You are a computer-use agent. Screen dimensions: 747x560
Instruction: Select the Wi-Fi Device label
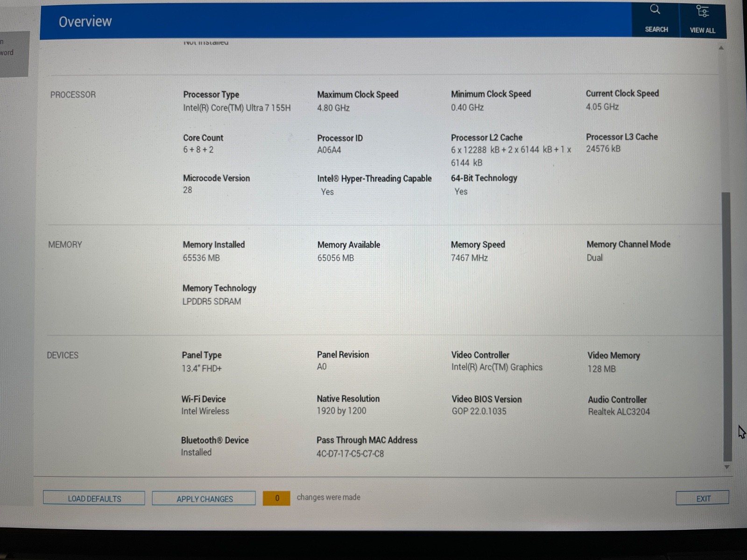(x=204, y=399)
